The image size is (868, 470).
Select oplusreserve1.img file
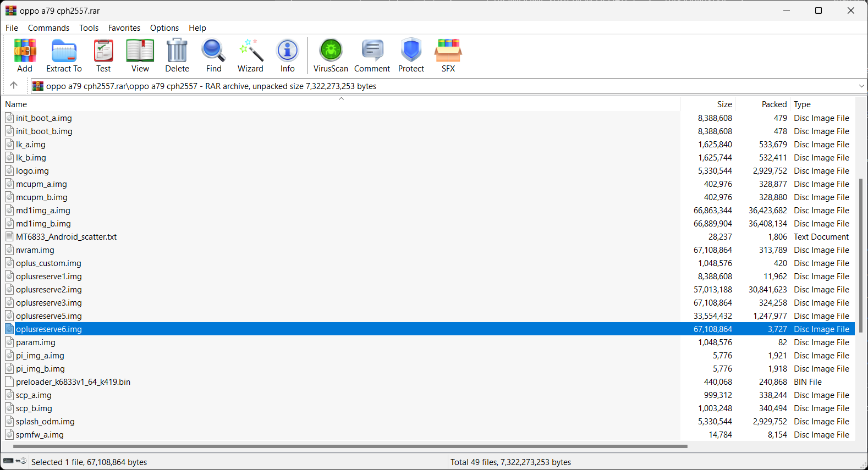pyautogui.click(x=49, y=276)
